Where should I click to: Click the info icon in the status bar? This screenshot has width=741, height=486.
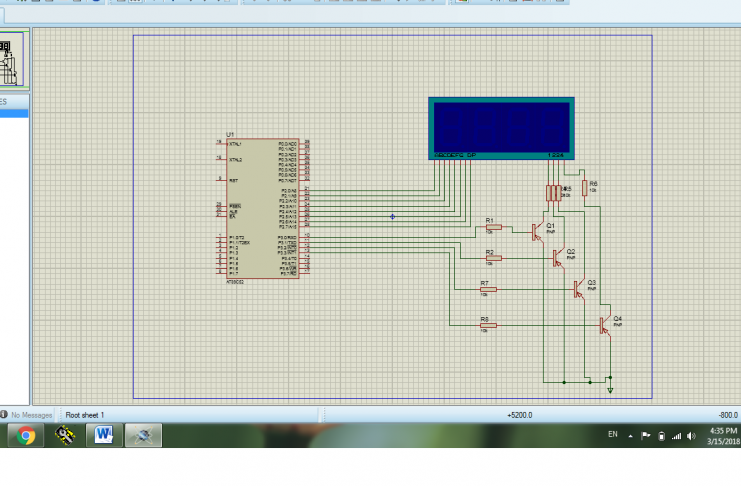click(4, 414)
